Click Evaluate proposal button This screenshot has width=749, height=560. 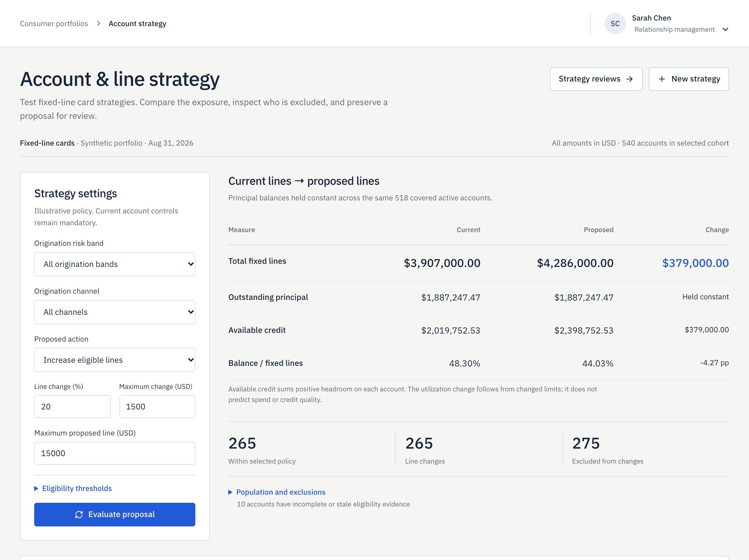pyautogui.click(x=115, y=515)
